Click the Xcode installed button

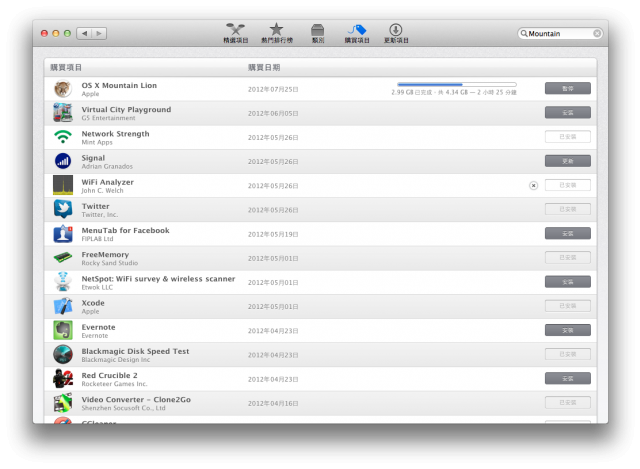click(x=567, y=306)
